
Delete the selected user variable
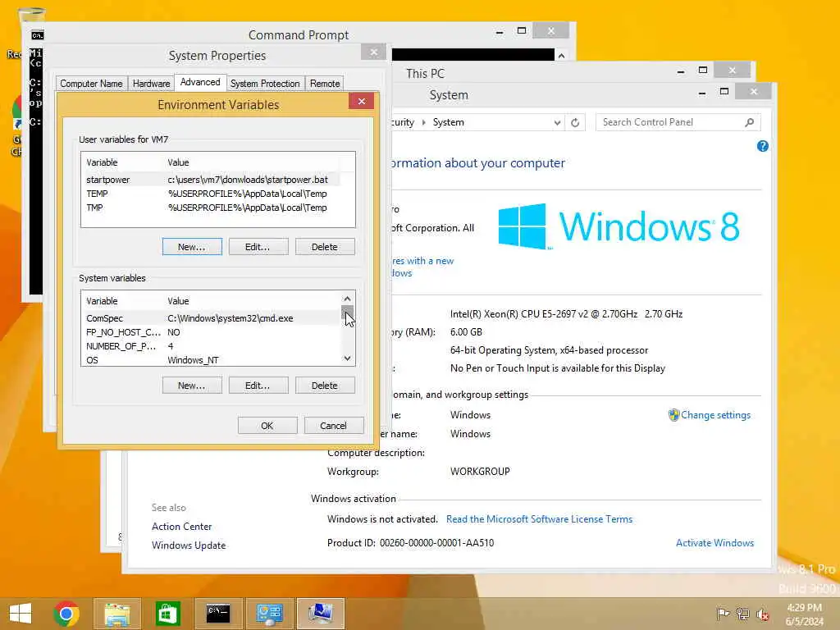325,247
